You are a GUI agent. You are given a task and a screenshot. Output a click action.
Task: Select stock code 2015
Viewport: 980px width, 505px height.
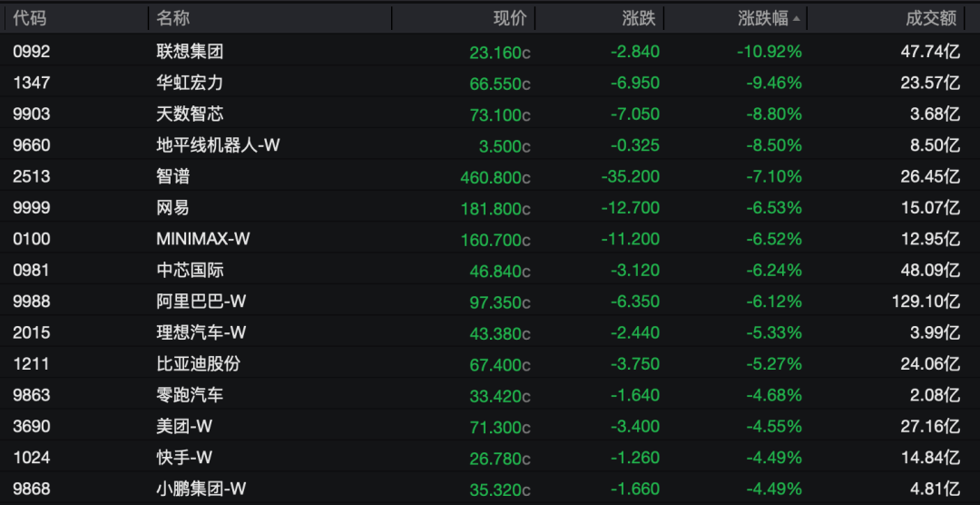[x=31, y=333]
